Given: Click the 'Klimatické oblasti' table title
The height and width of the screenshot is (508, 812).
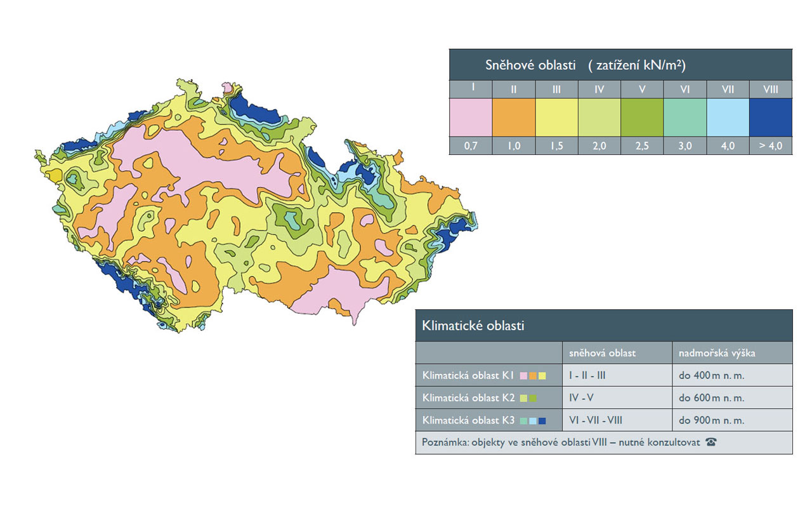Looking at the screenshot, I should (473, 326).
